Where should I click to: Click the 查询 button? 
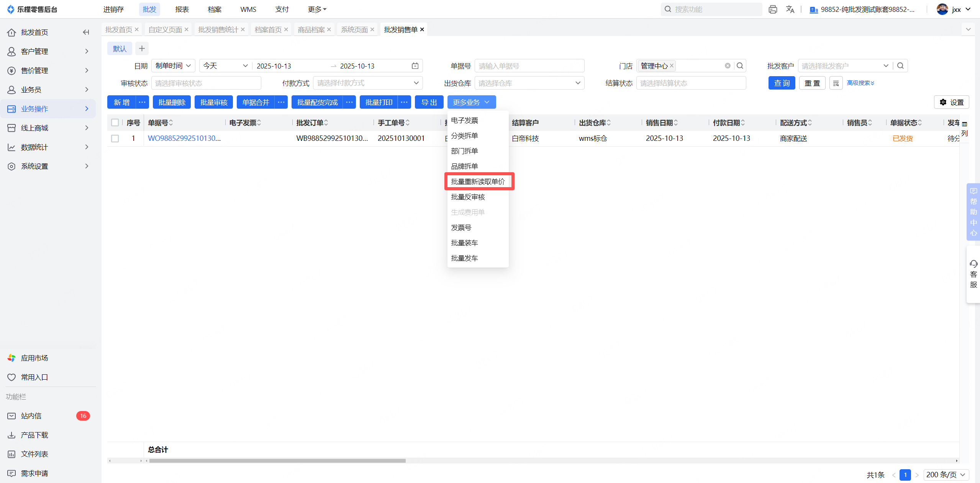782,83
